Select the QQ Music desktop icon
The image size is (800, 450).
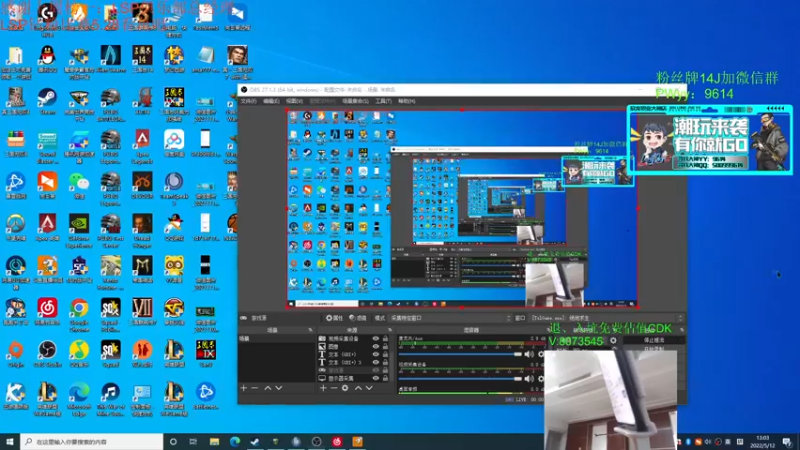pyautogui.click(x=79, y=354)
